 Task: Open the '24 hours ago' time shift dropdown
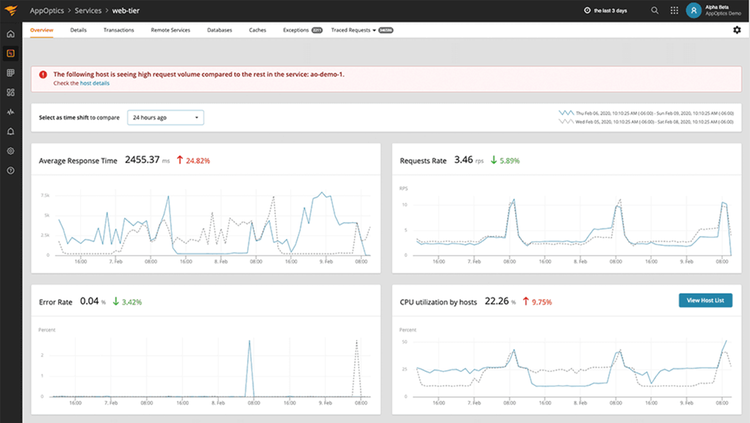tap(165, 117)
